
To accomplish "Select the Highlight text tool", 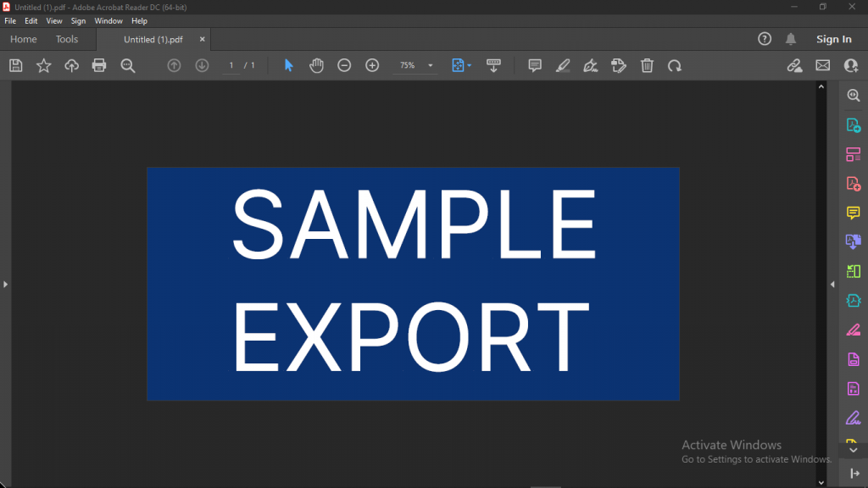I will tap(563, 65).
